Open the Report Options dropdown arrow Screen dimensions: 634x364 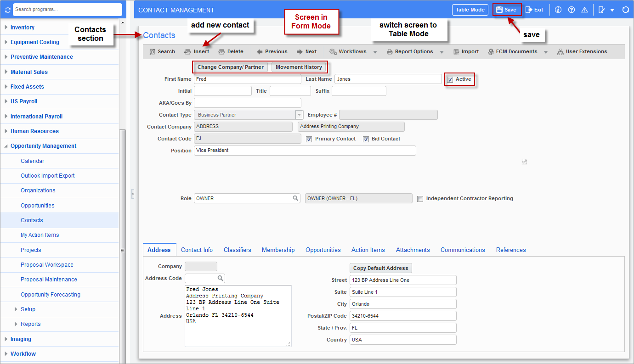442,52
